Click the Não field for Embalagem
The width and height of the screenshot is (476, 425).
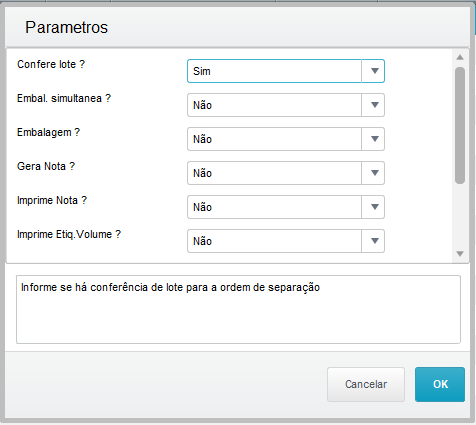tap(274, 139)
